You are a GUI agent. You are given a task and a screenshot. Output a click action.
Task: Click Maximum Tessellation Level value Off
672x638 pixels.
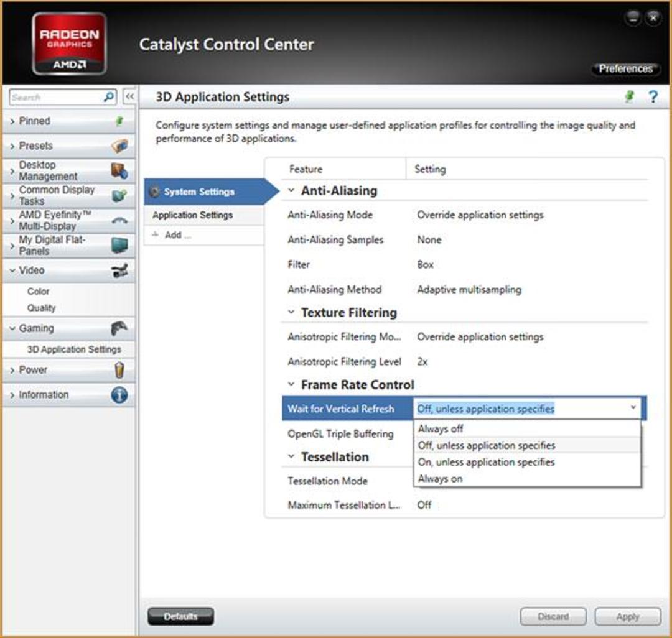424,506
